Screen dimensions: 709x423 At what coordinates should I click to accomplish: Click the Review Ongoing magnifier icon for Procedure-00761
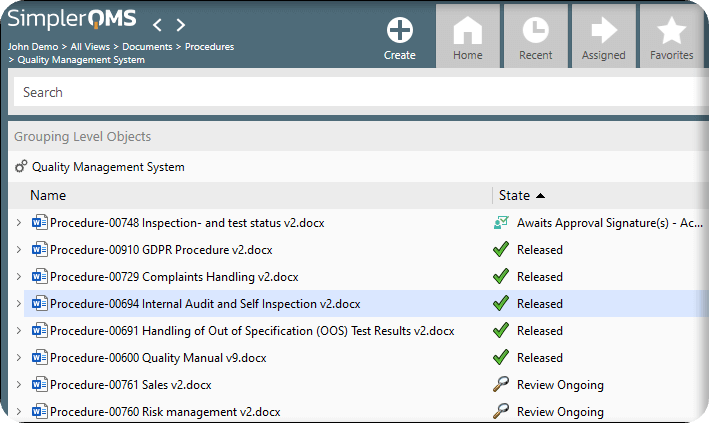click(x=501, y=385)
